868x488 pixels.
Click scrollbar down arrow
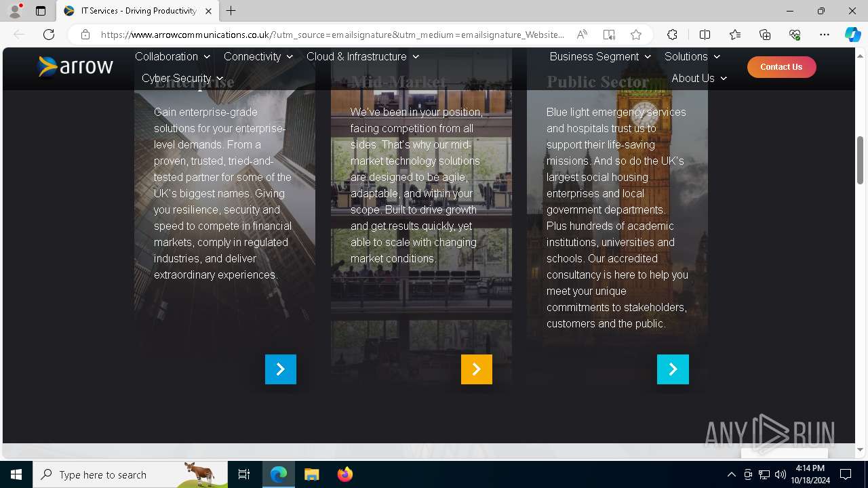pos(860,449)
